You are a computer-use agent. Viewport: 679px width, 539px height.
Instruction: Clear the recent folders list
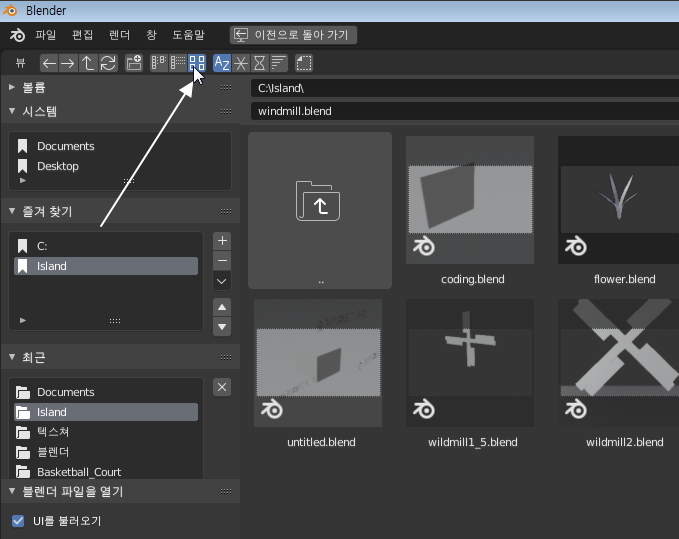click(x=222, y=387)
